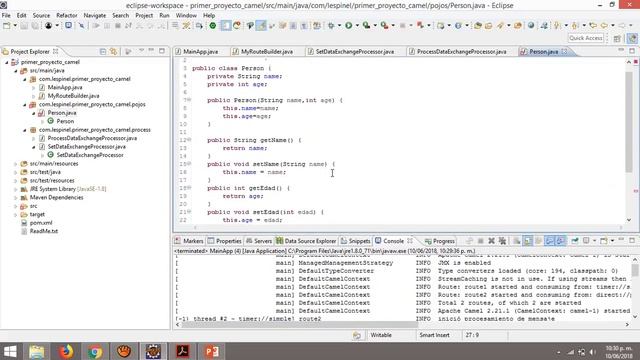Click the Terminate square icon in Console toolbar
This screenshot has width=640, height=360.
click(x=481, y=241)
